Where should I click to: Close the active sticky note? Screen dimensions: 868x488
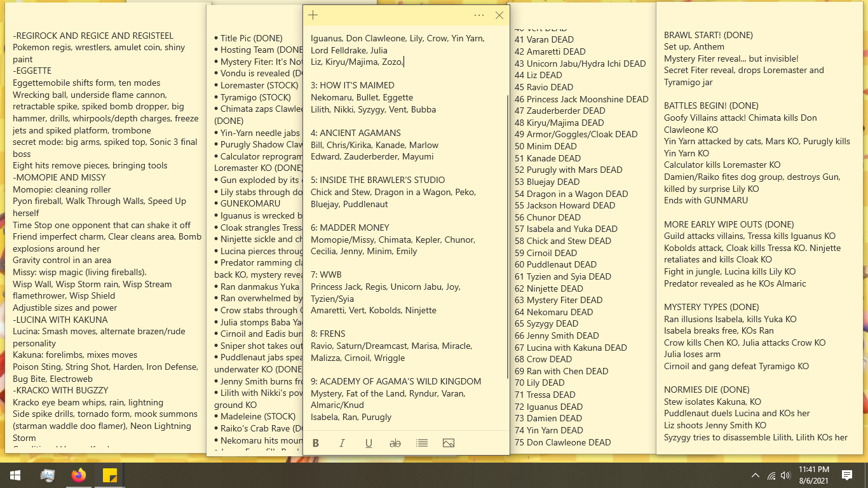[x=499, y=15]
